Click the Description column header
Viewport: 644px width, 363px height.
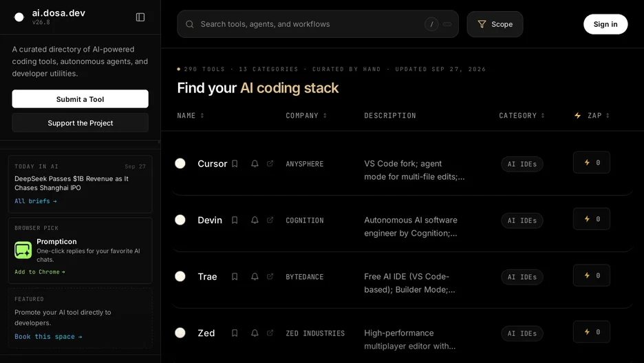[389, 116]
